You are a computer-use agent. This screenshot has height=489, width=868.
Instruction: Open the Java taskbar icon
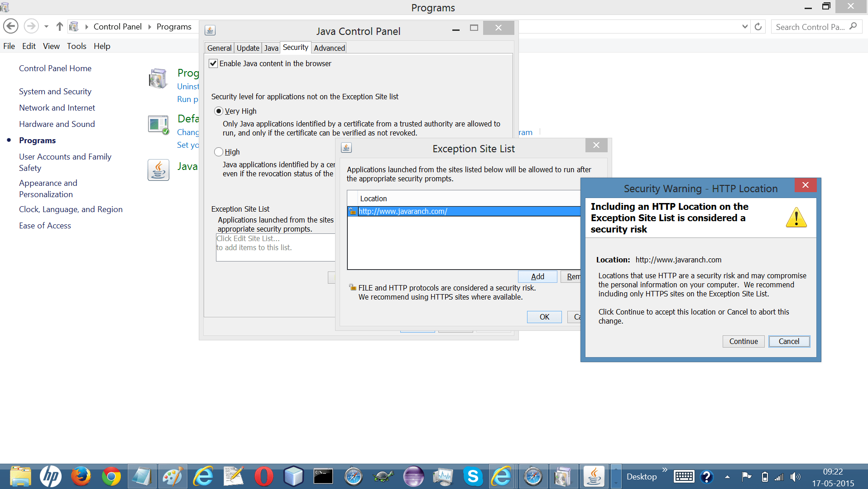pyautogui.click(x=594, y=476)
